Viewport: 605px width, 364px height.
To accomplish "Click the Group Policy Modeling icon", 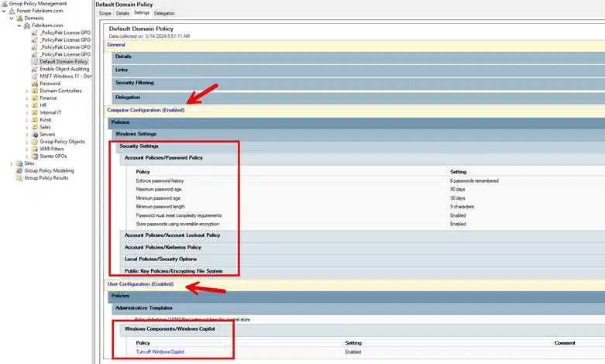I will (19, 171).
